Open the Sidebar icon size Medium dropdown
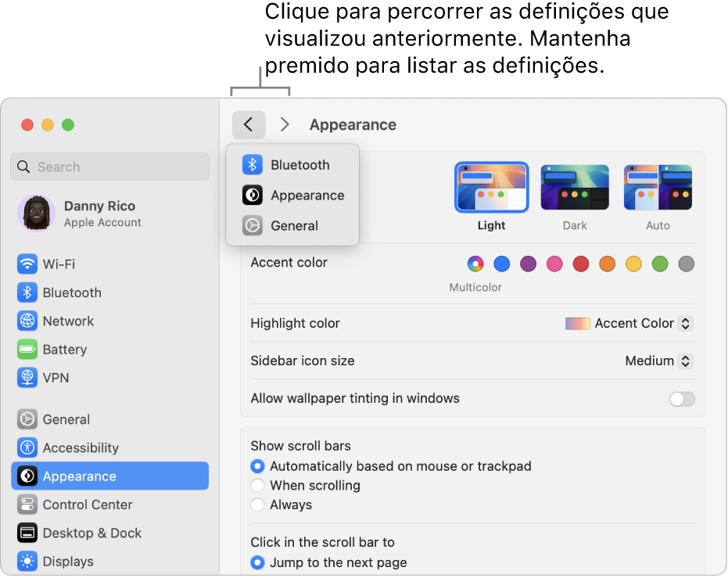The height and width of the screenshot is (578, 728). [x=659, y=361]
